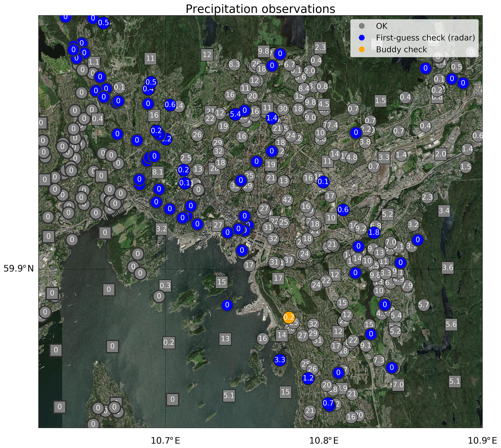Click the blue First-guess check legend dot
This screenshot has width=501, height=448.
click(361, 38)
